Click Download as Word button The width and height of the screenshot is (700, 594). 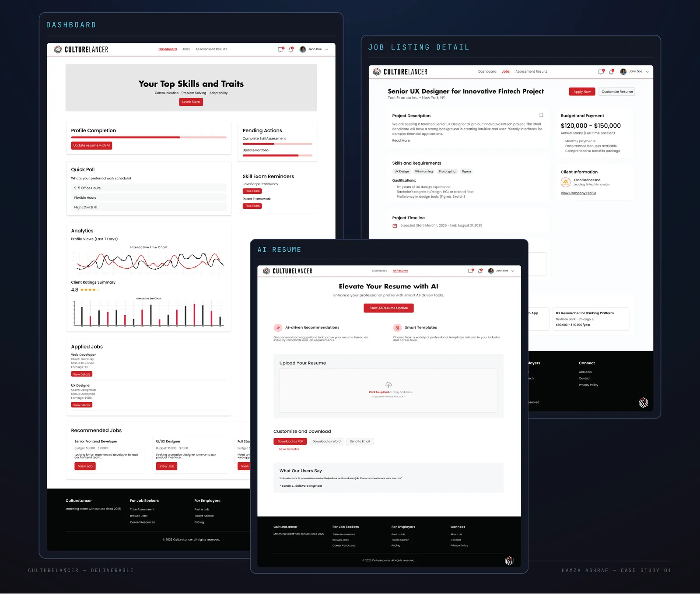click(326, 441)
